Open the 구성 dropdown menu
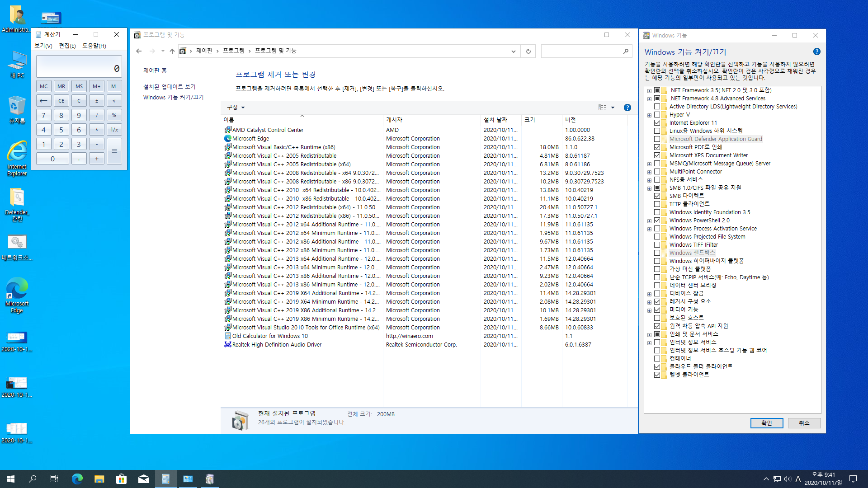The height and width of the screenshot is (488, 868). (x=236, y=108)
